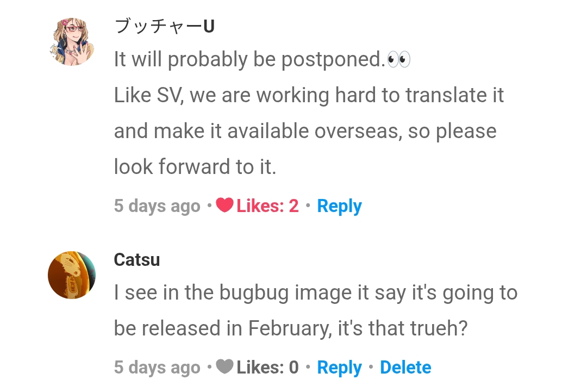This screenshot has height=392, width=587.
Task: Click "5 days ago" on Catsu's comment
Action: point(157,368)
